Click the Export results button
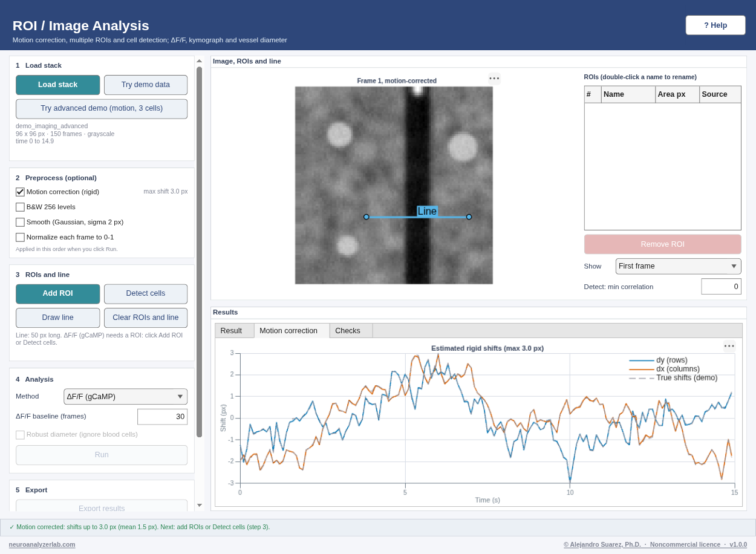Viewport: 756px width, 554px height. click(x=102, y=507)
